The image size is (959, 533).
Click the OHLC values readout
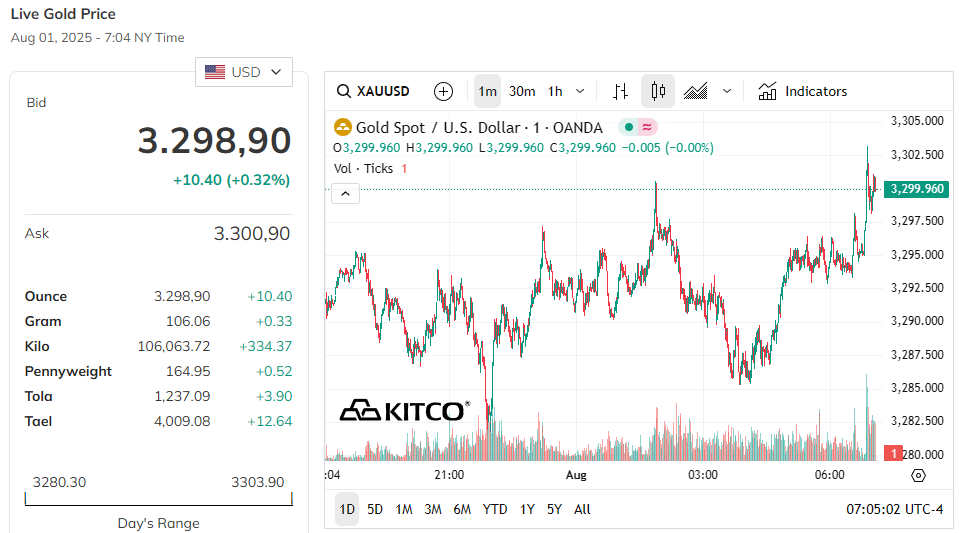pos(523,148)
